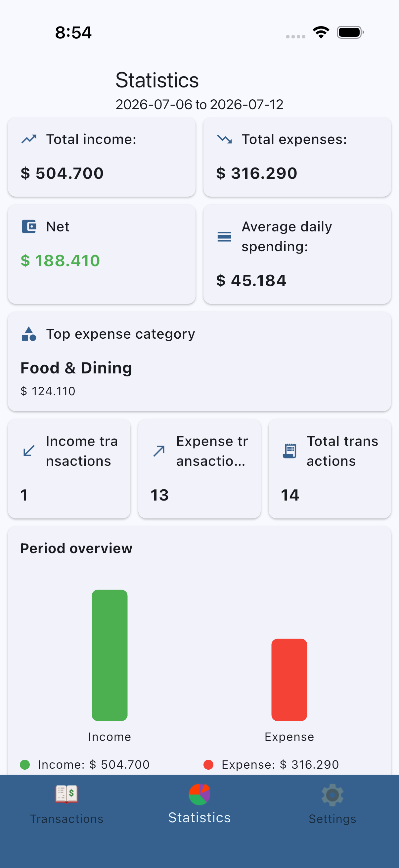Click the green Income legend dot
The width and height of the screenshot is (399, 868).
pos(25,765)
